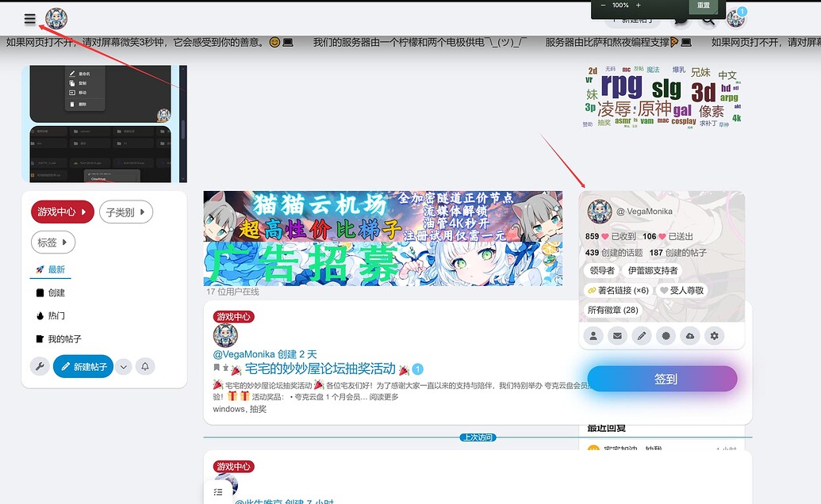Open the chevron dropdown beside 新建帖子
Screen dimensions: 821x504
click(123, 366)
